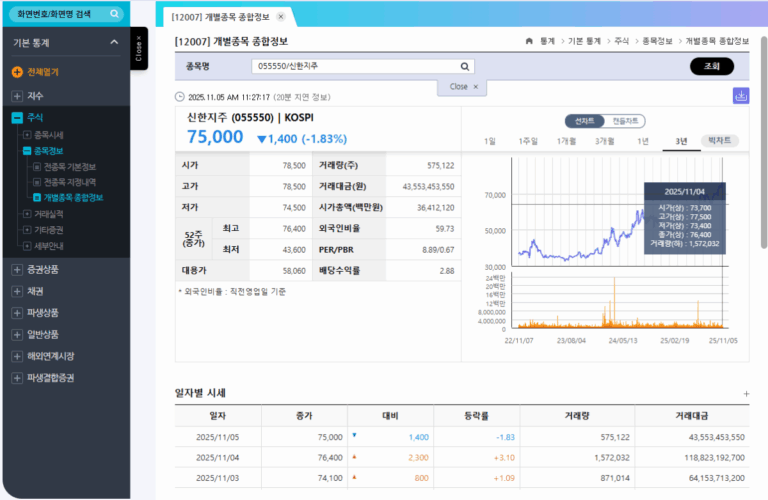Expand the 기타증권 subtree
The image size is (768, 500).
click(x=27, y=230)
